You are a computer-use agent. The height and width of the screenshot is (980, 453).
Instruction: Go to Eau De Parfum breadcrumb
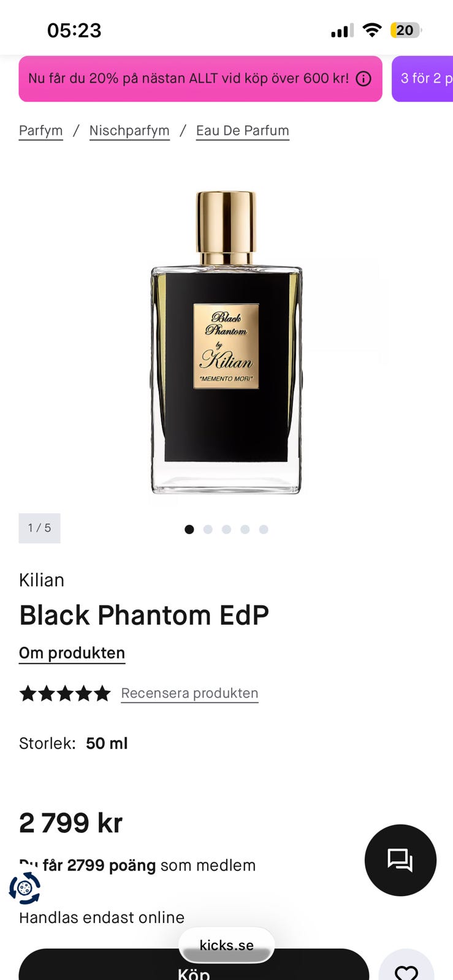243,130
